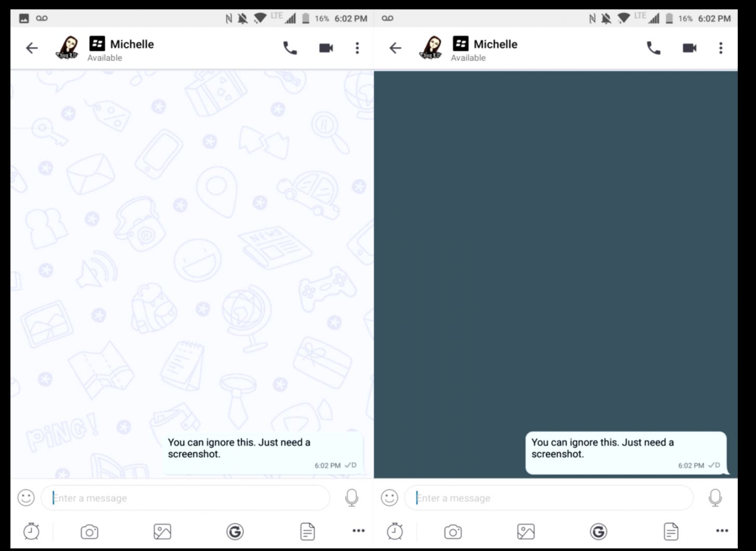756x551 pixels.
Task: Tap the G icon in the doodle-wallpaper chat
Action: pos(235,532)
